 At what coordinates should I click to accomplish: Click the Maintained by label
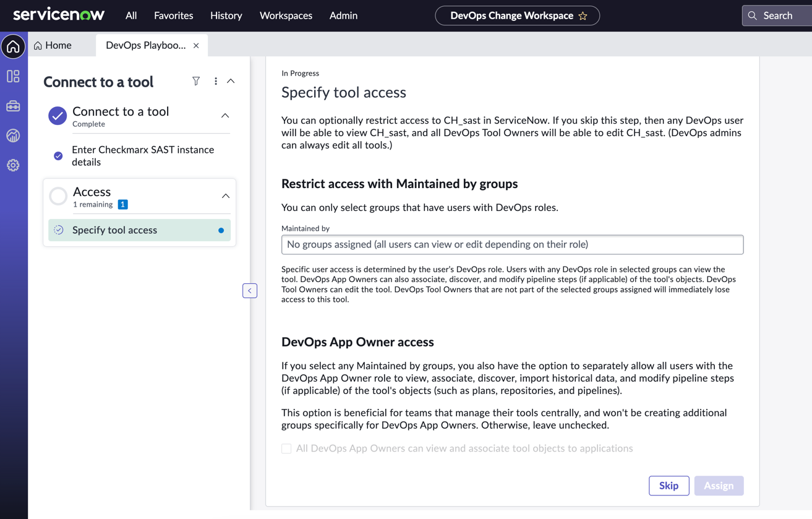click(x=306, y=228)
